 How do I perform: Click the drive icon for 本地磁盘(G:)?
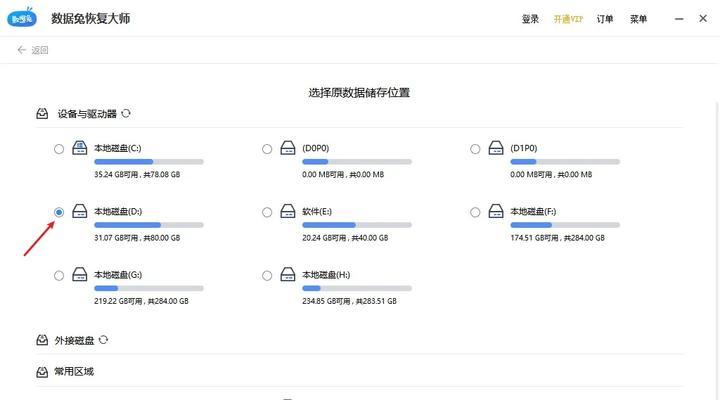(x=80, y=274)
